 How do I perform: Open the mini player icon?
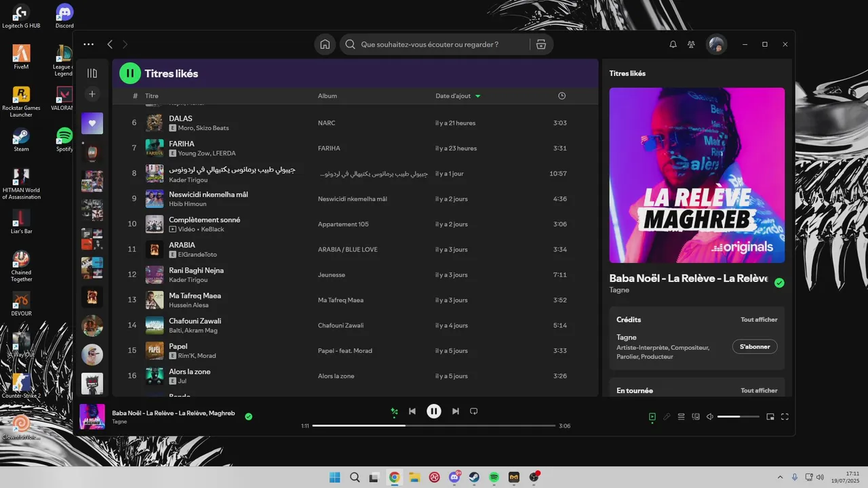(x=770, y=417)
